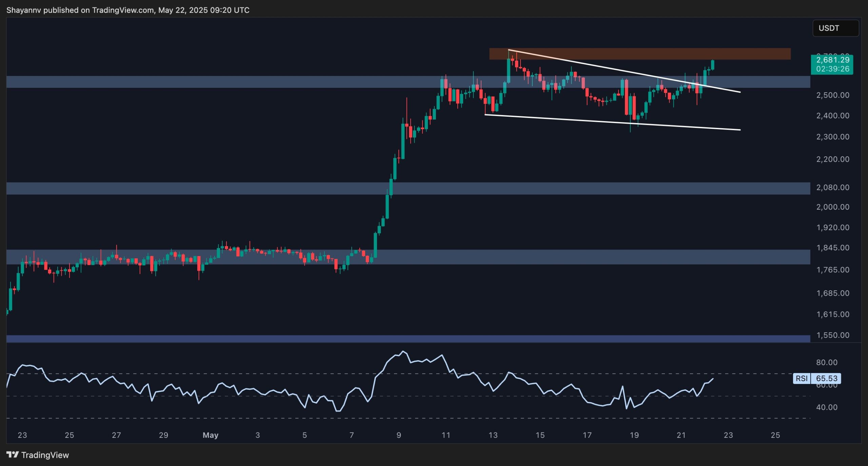Click the TradingView logo icon
Screen dimensions: 868x466
tap(13, 454)
